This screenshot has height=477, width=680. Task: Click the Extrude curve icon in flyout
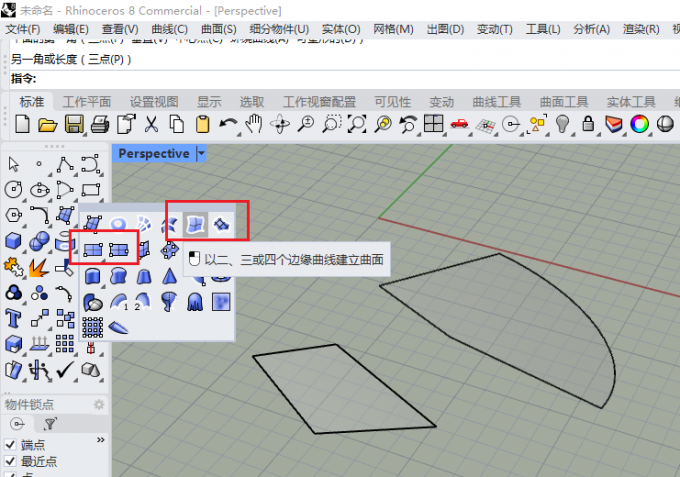tap(93, 276)
